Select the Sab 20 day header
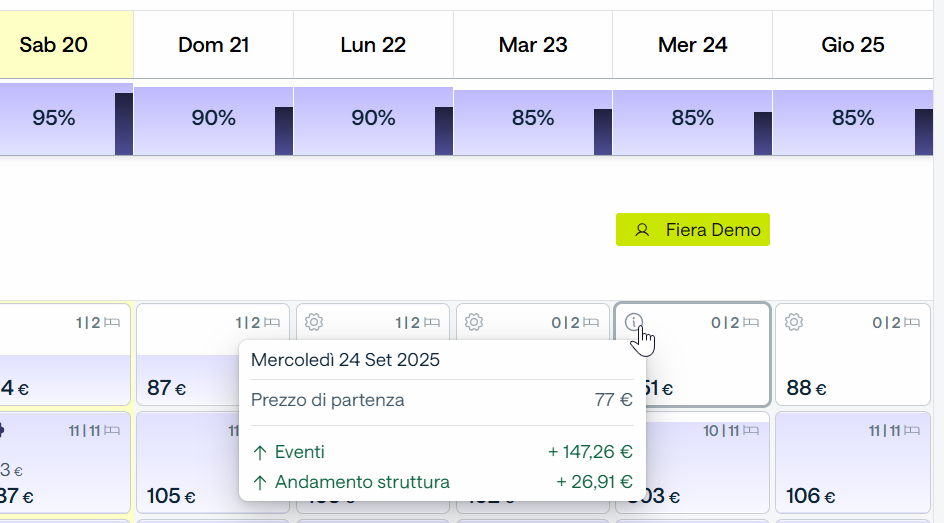 (x=66, y=45)
